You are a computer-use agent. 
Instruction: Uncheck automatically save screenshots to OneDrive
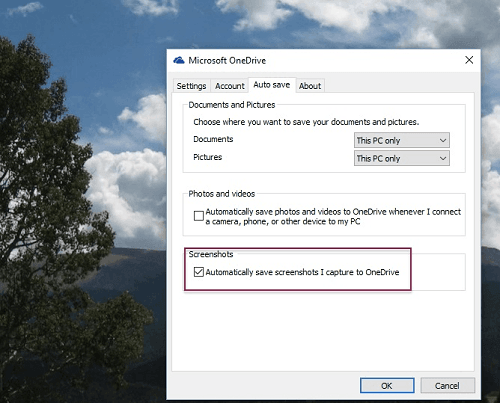(199, 272)
